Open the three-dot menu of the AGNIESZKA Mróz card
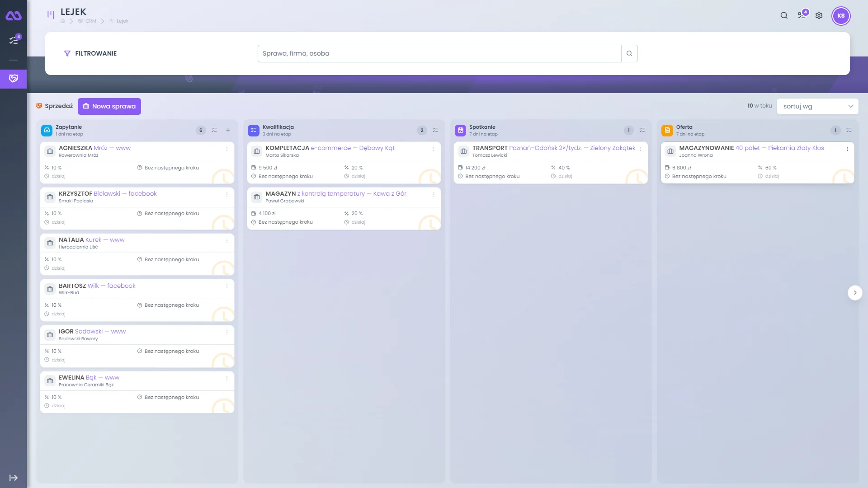The height and width of the screenshot is (488, 868). pyautogui.click(x=227, y=149)
